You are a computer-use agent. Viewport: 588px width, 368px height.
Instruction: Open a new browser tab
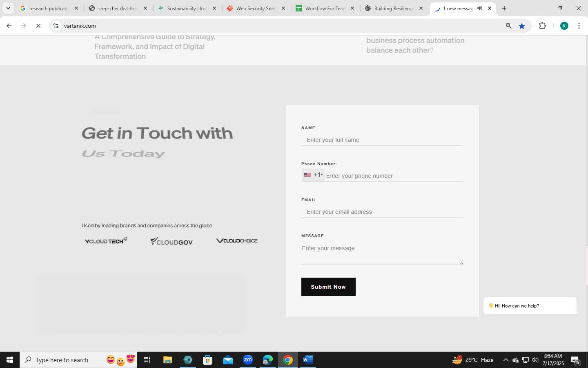coord(504,8)
